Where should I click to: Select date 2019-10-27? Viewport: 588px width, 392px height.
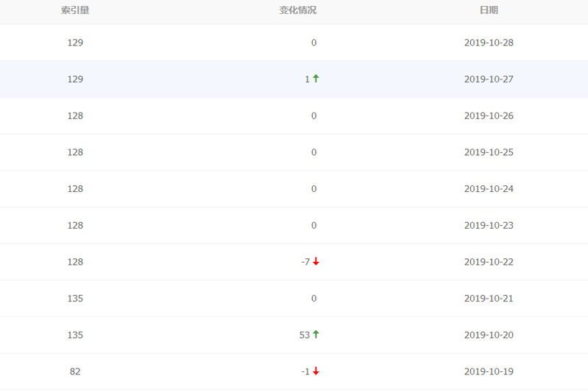489,79
